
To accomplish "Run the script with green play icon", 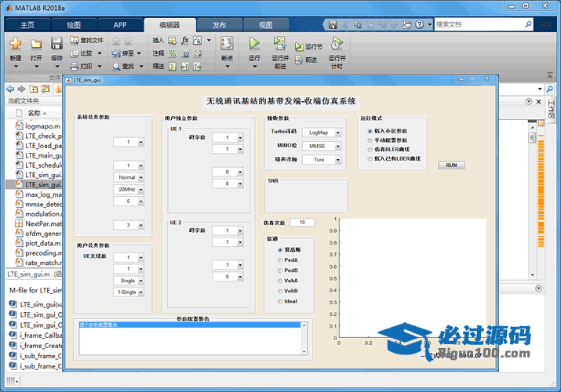I will pyautogui.click(x=254, y=44).
